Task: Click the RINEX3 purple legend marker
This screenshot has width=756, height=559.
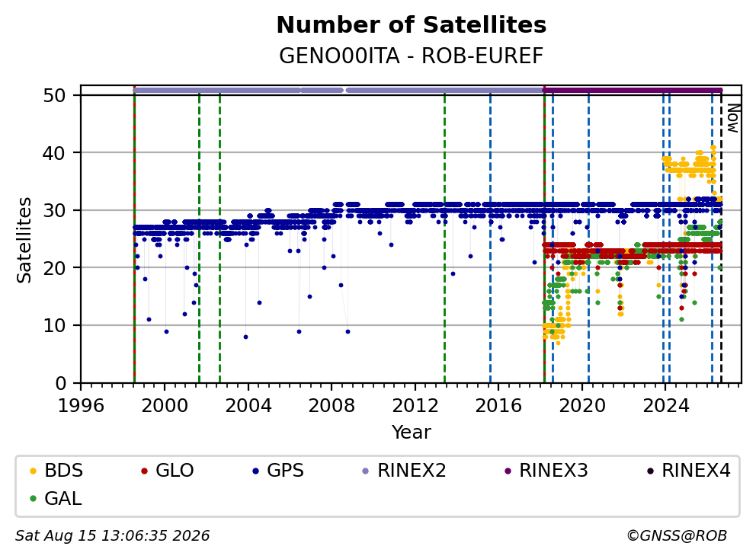Action: coord(508,471)
